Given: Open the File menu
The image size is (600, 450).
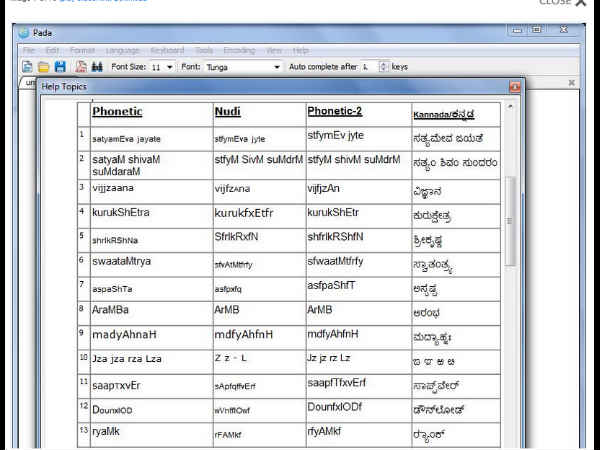Looking at the screenshot, I should click(29, 51).
